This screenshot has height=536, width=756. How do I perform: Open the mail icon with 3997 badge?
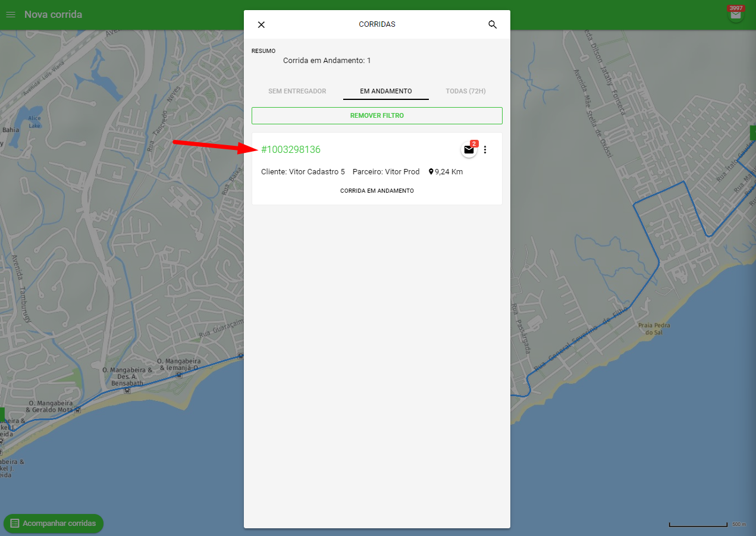(x=736, y=15)
